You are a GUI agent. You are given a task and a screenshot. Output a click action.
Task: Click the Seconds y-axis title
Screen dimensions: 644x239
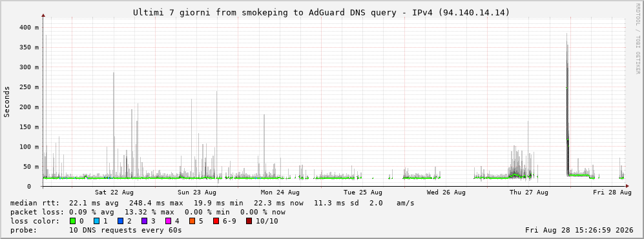coord(7,102)
